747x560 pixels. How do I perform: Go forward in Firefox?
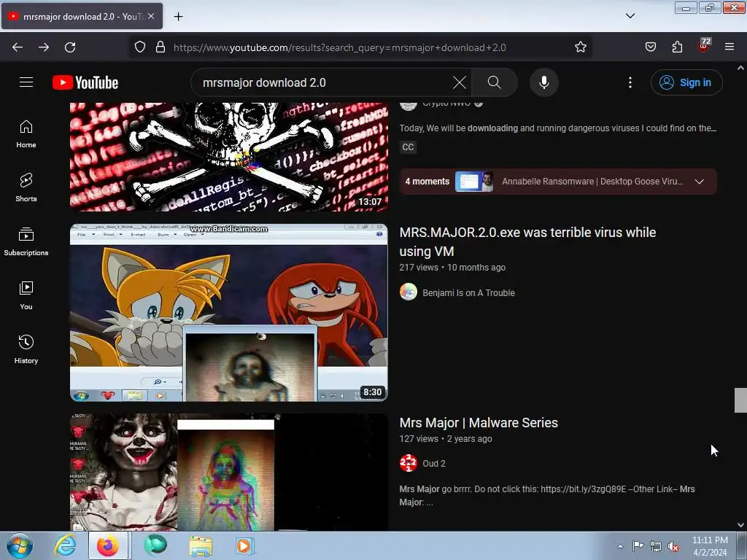[44, 47]
